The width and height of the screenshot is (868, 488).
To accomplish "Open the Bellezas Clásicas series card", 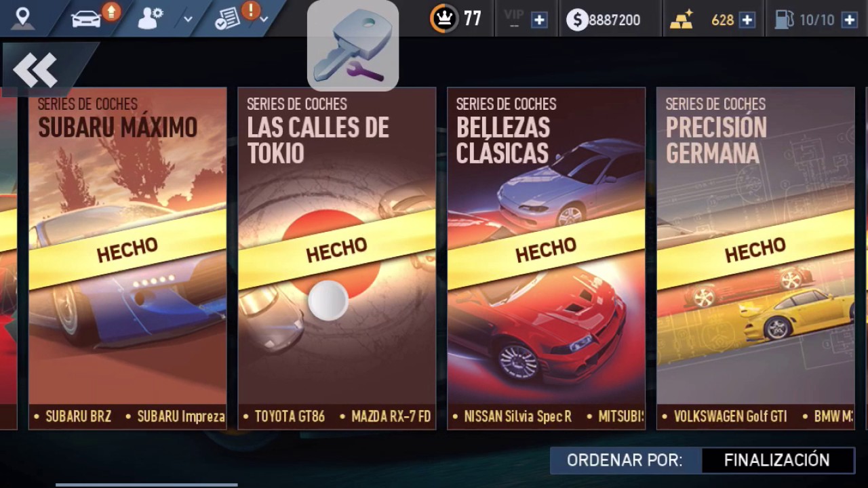I will coord(547,258).
